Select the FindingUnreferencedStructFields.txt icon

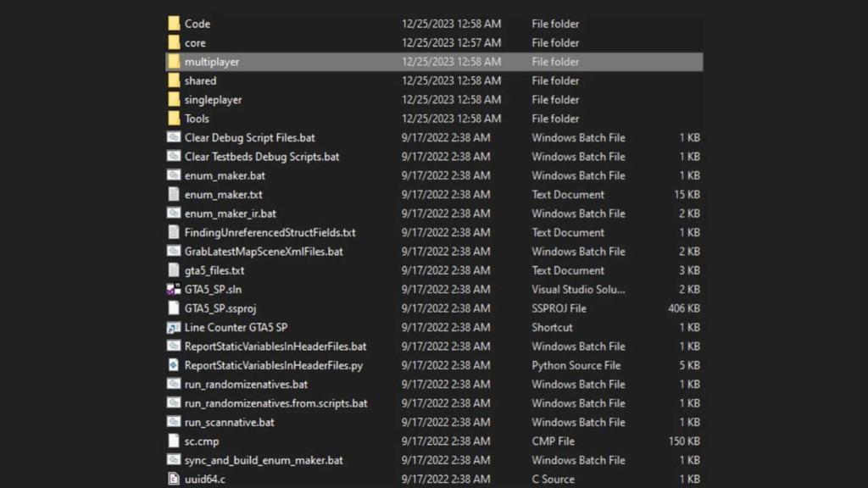174,232
